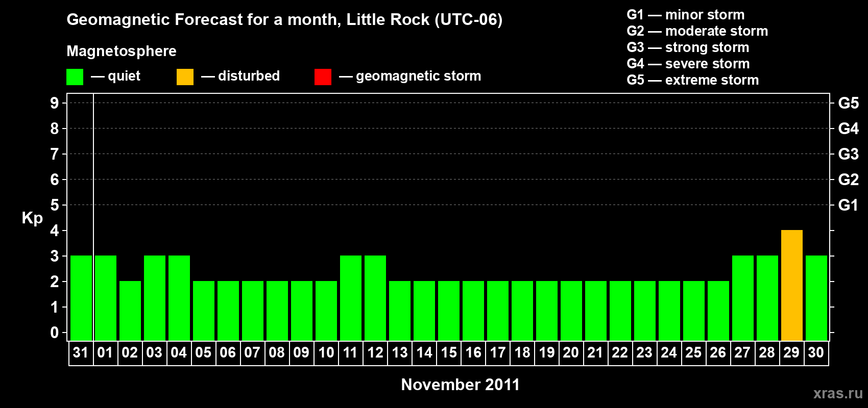This screenshot has height=408, width=868.
Task: Click the G3 strong storm legend entry
Action: [x=688, y=47]
